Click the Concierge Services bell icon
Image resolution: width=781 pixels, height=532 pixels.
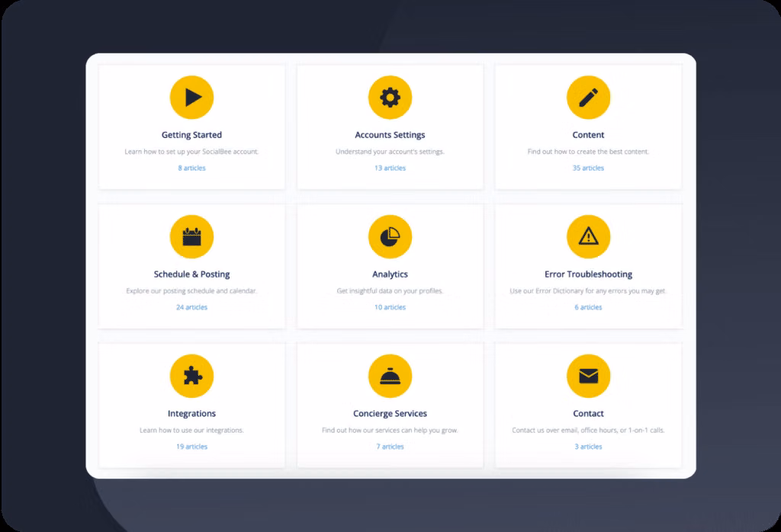[x=390, y=377]
